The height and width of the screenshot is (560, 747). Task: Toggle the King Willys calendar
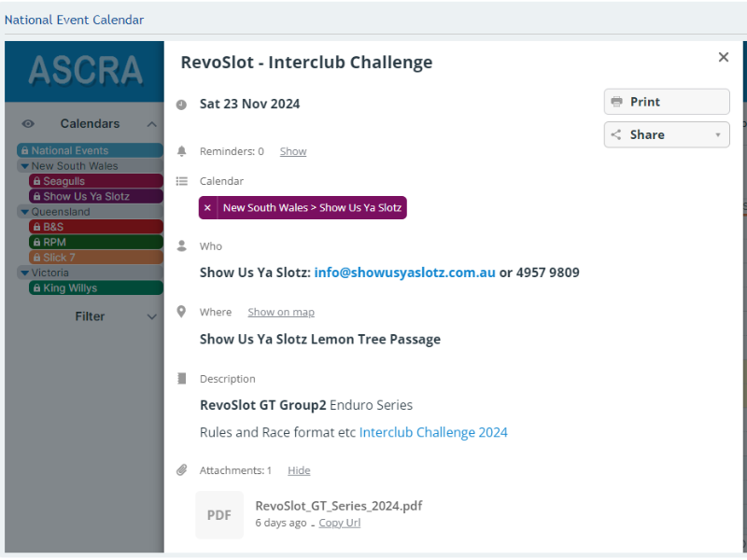coord(95,288)
